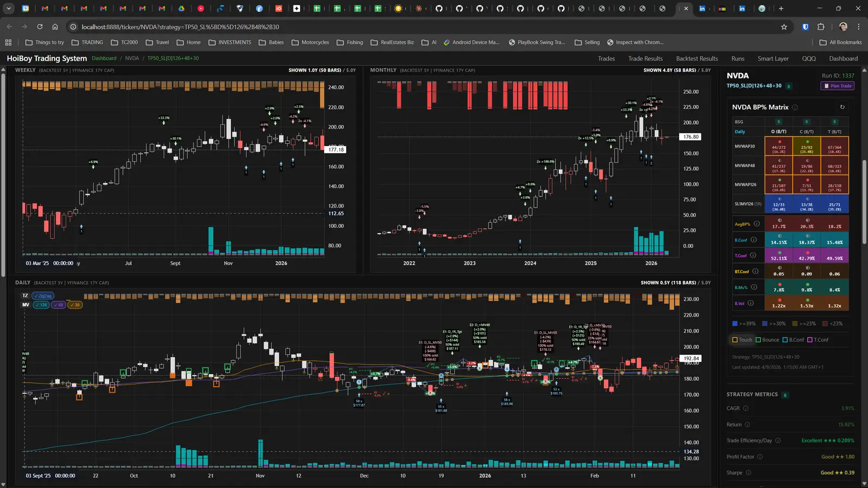
Task: Show info for BT.Conf row
Action: tap(755, 272)
